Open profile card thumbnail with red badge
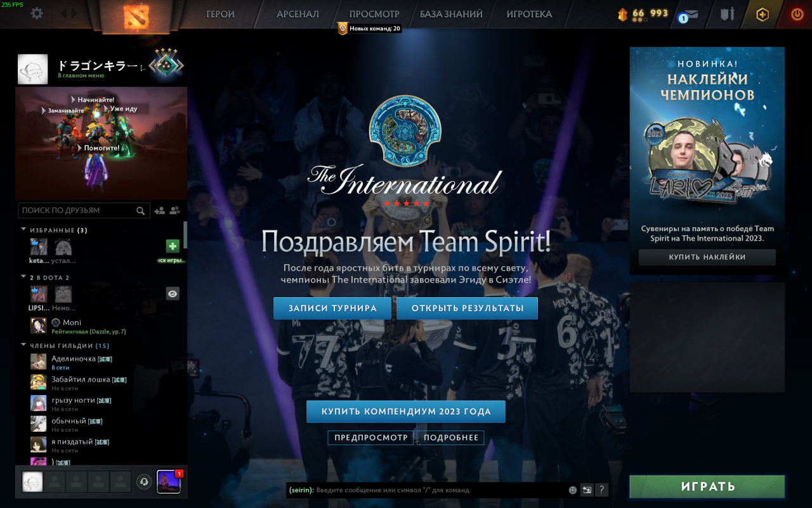This screenshot has height=508, width=812. tap(169, 482)
